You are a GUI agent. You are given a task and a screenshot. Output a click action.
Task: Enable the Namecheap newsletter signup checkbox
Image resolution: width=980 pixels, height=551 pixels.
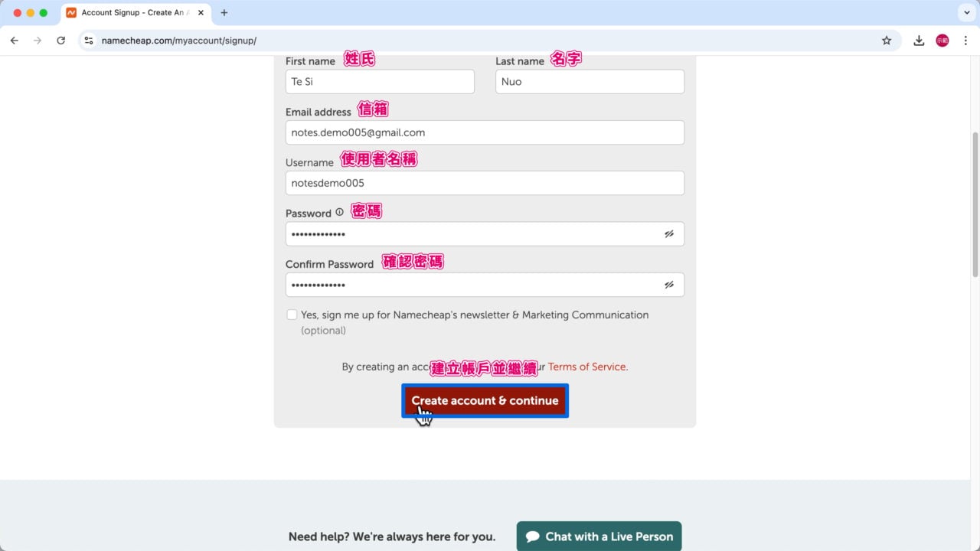click(x=292, y=314)
